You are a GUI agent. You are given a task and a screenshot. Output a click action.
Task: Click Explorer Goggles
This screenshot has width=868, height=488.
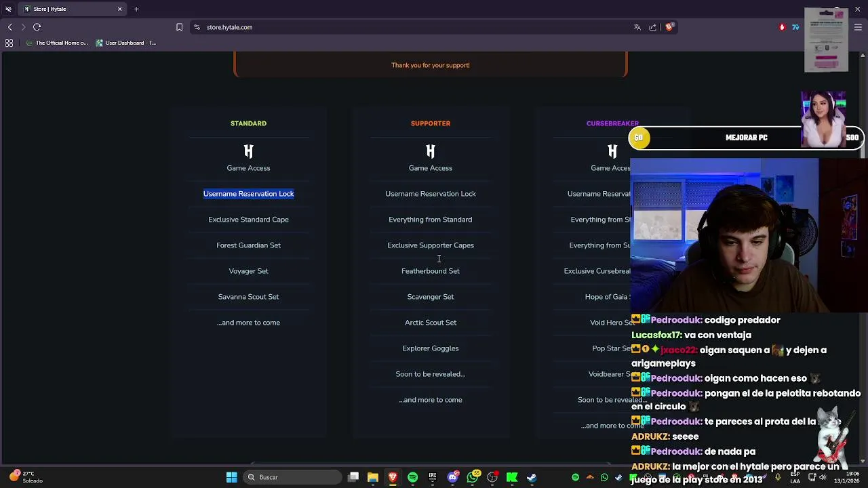[431, 348]
